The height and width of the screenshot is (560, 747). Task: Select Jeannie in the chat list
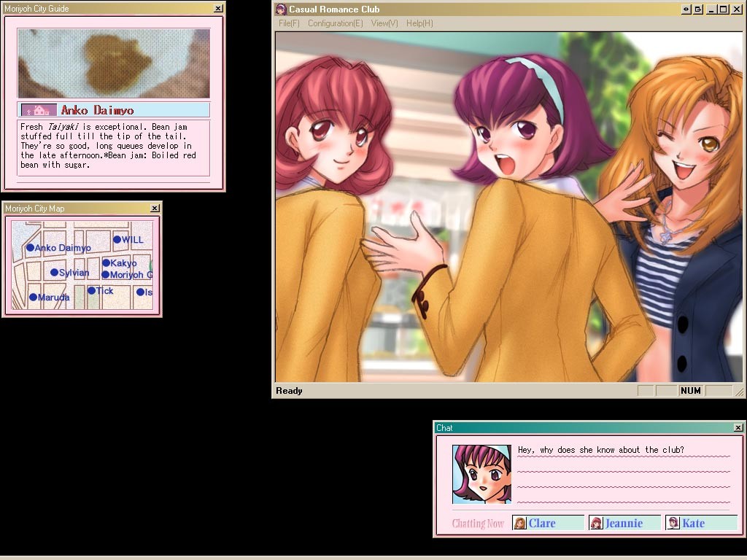pos(624,523)
